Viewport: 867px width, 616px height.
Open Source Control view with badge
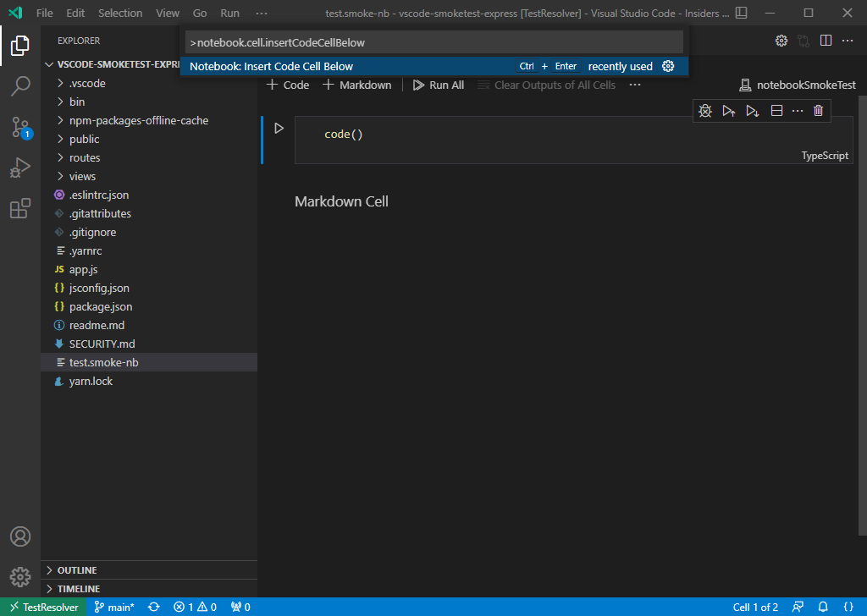click(x=21, y=127)
